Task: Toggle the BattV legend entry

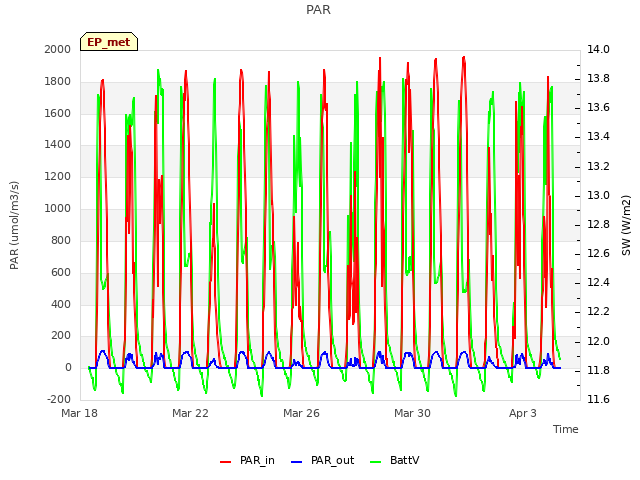Action: [394, 460]
